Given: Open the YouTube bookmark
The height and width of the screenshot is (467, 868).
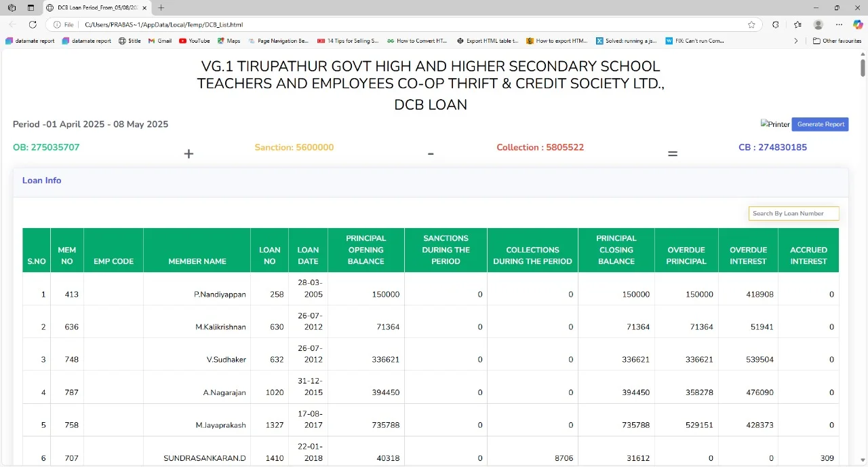Looking at the screenshot, I should point(195,41).
